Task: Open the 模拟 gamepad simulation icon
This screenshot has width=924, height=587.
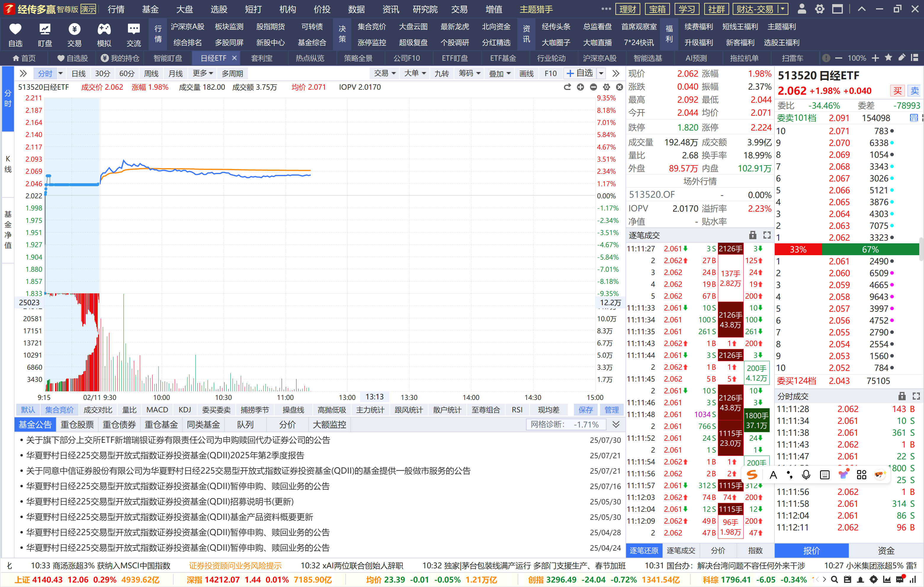Action: click(104, 30)
